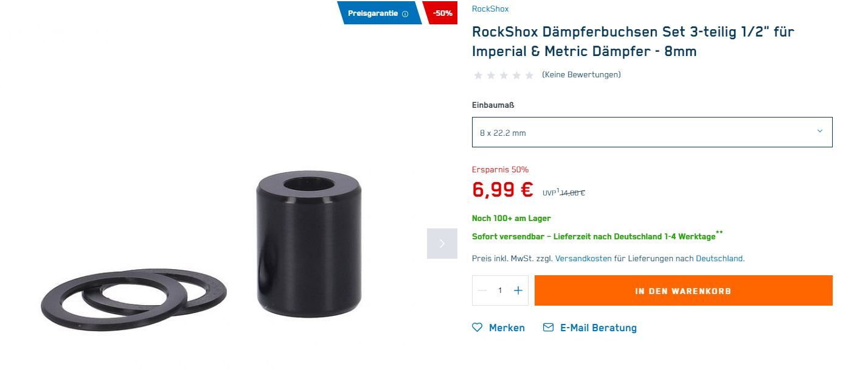Image resolution: width=868 pixels, height=383 pixels.
Task: Click the Keine Bewertungen reviews text
Action: 581,75
